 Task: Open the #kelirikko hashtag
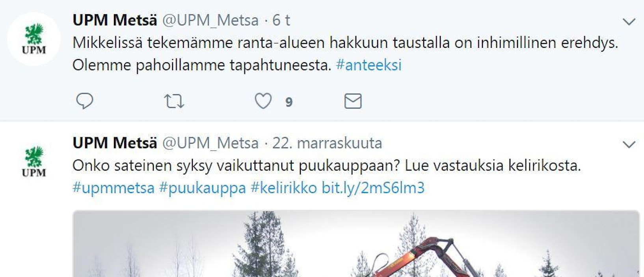[x=284, y=188]
